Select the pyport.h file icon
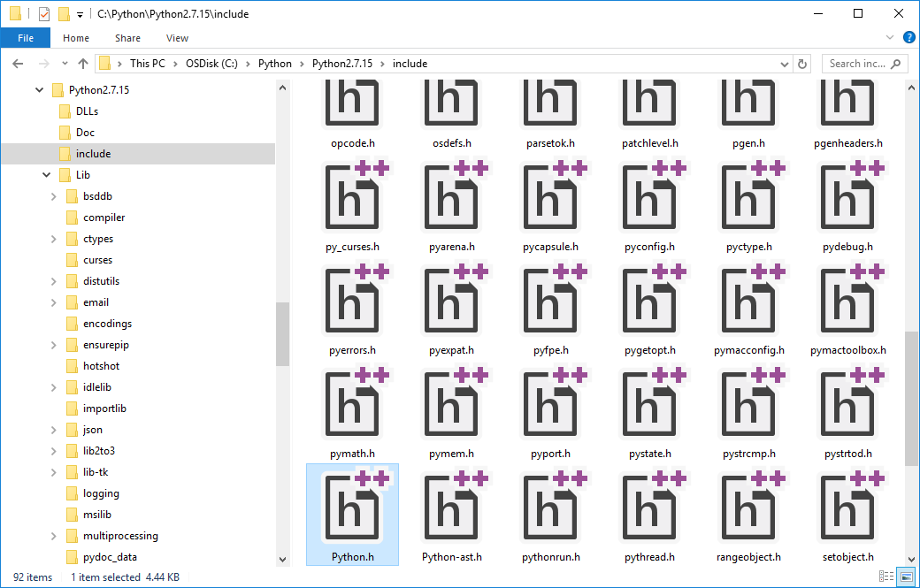Screen dimensions: 920x588 (x=550, y=404)
